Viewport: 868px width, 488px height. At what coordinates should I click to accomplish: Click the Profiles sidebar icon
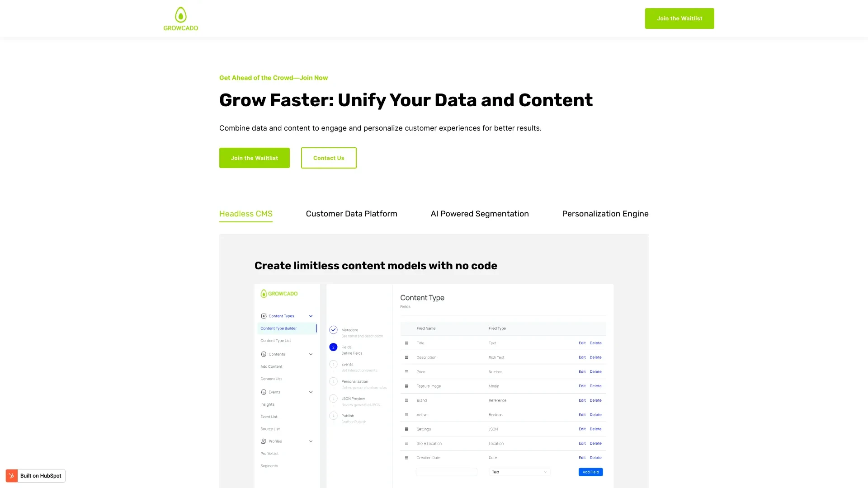coord(263,441)
